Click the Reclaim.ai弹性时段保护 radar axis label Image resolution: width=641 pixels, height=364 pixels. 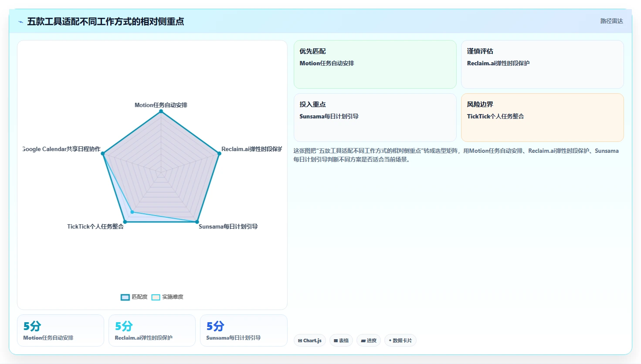click(252, 149)
